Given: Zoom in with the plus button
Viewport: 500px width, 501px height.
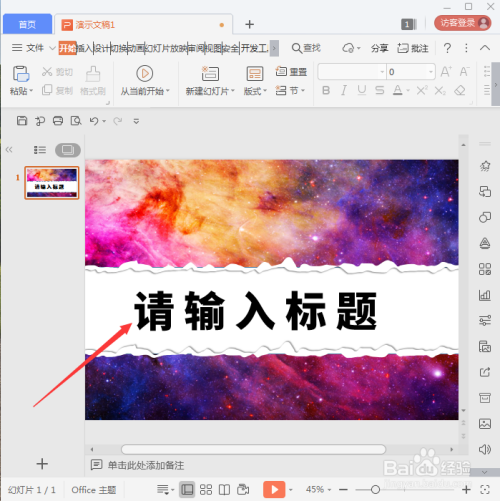Looking at the screenshot, I should pyautogui.click(x=466, y=489).
